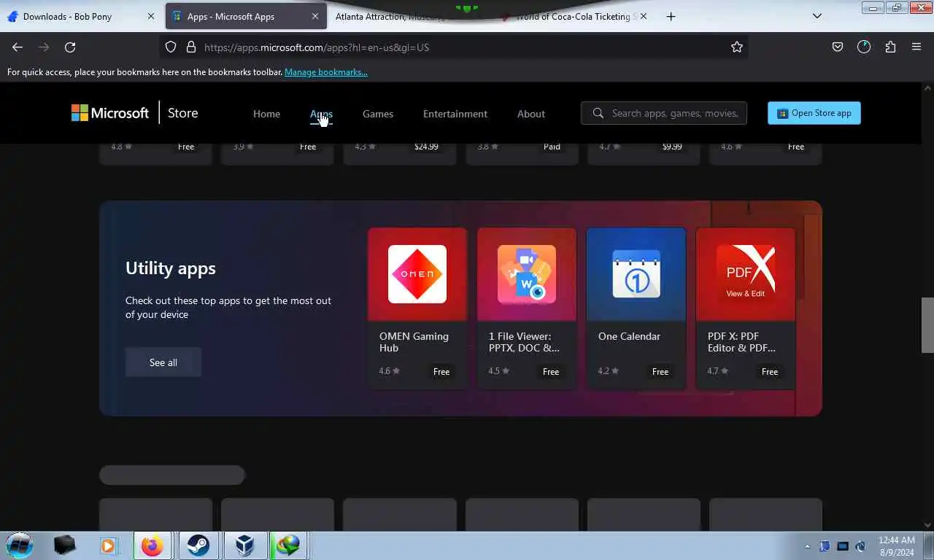
Task: Open the PDF X editor app icon
Action: click(746, 274)
